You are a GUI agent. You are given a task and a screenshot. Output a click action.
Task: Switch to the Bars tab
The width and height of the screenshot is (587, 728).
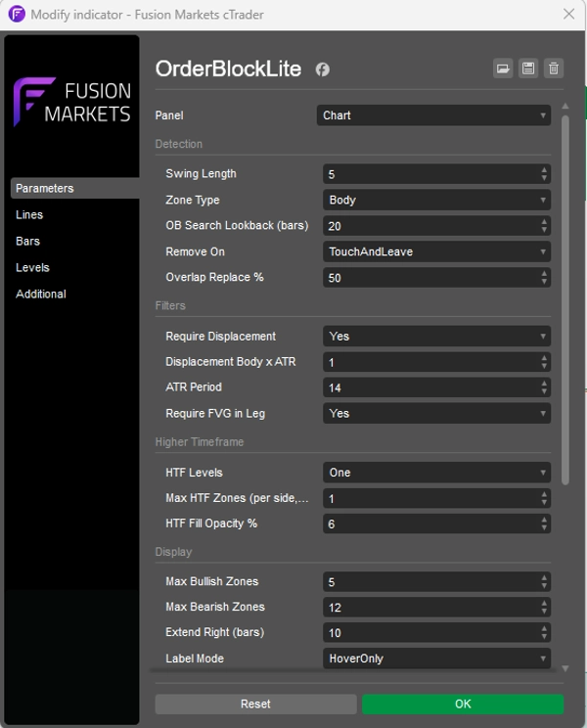27,241
